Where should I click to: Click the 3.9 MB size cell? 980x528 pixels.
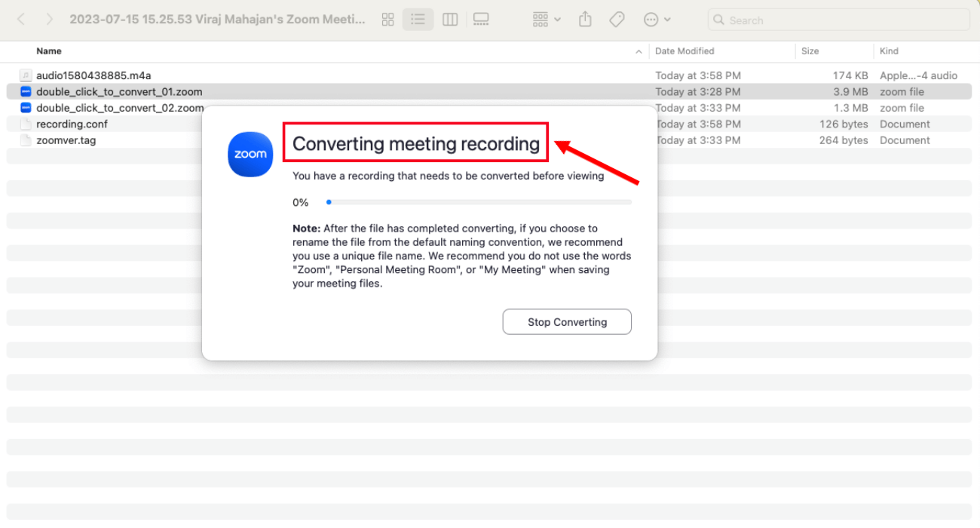(850, 92)
